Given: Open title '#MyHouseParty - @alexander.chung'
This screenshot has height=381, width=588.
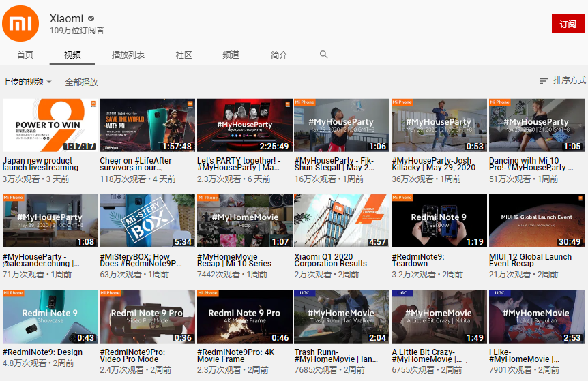Looking at the screenshot, I should pos(41,260).
